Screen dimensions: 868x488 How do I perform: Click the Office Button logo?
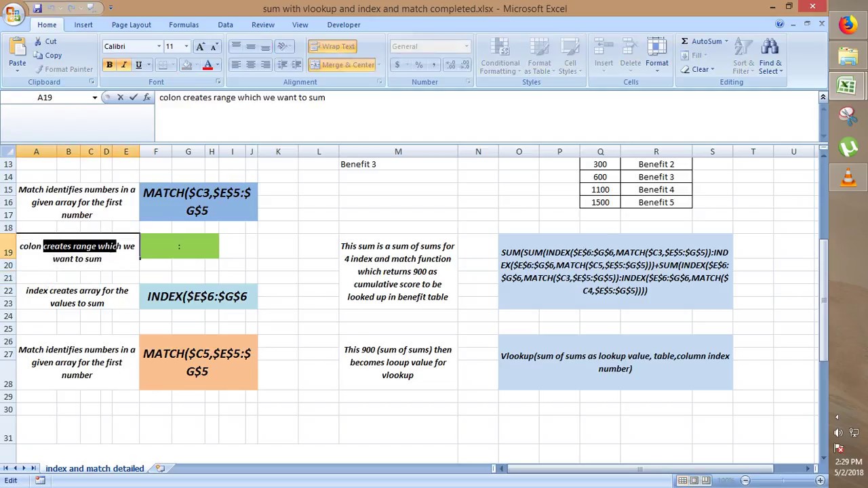(13, 13)
